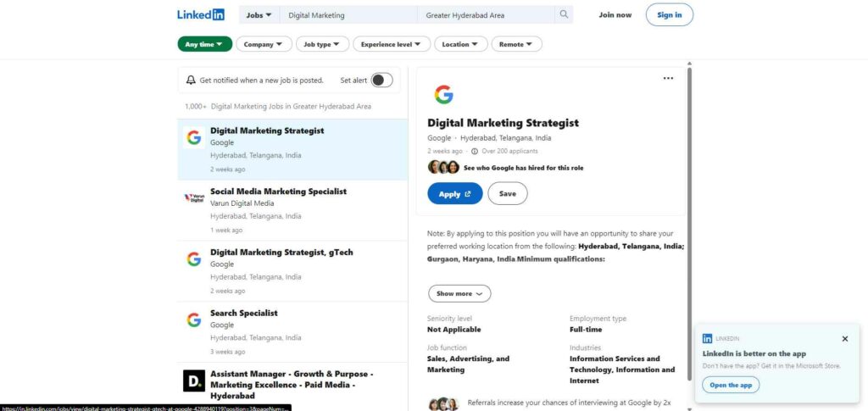Screen dimensions: 868x411
Task: Click the Google logo in job details
Action: tap(444, 95)
